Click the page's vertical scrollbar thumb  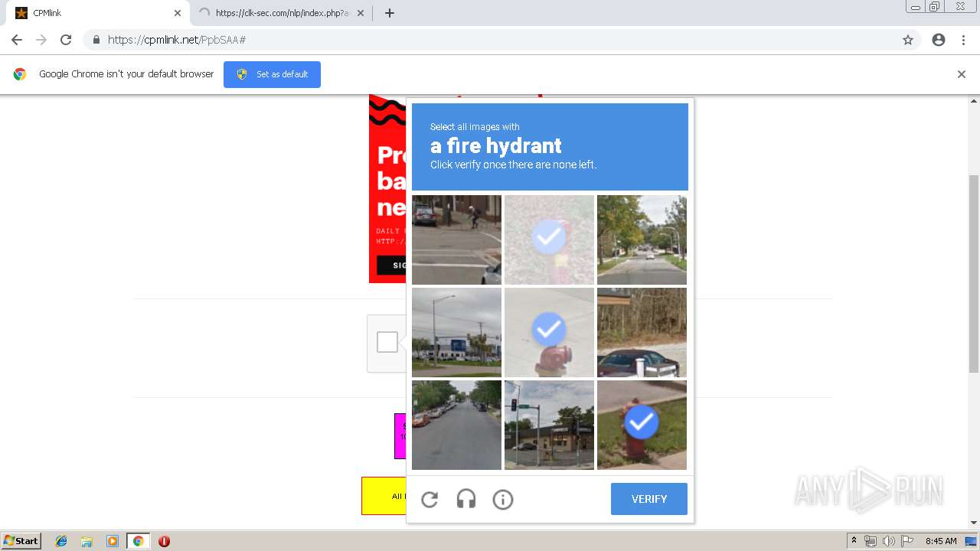click(974, 273)
